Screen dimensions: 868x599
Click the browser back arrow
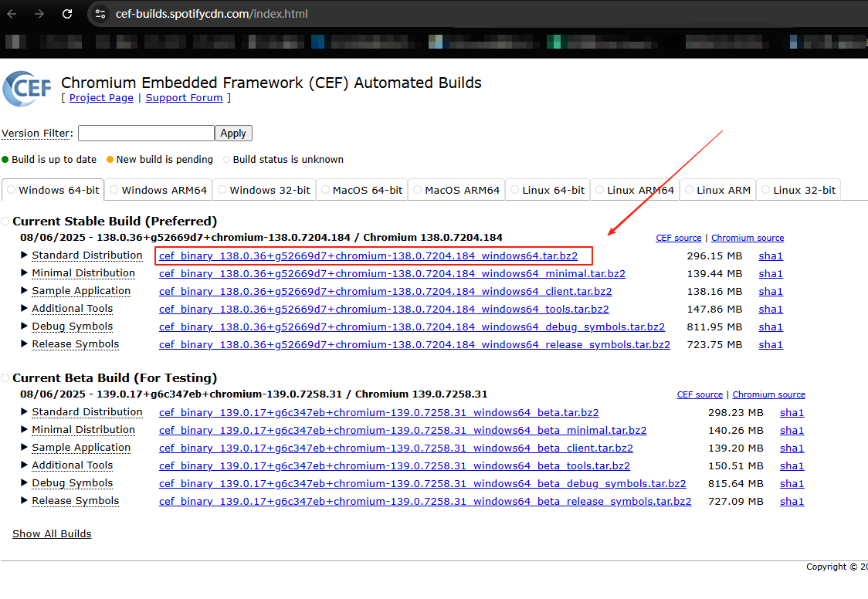point(12,14)
